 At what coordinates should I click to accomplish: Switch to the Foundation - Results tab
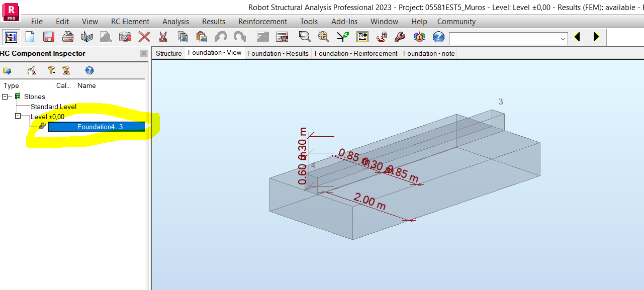pyautogui.click(x=278, y=53)
